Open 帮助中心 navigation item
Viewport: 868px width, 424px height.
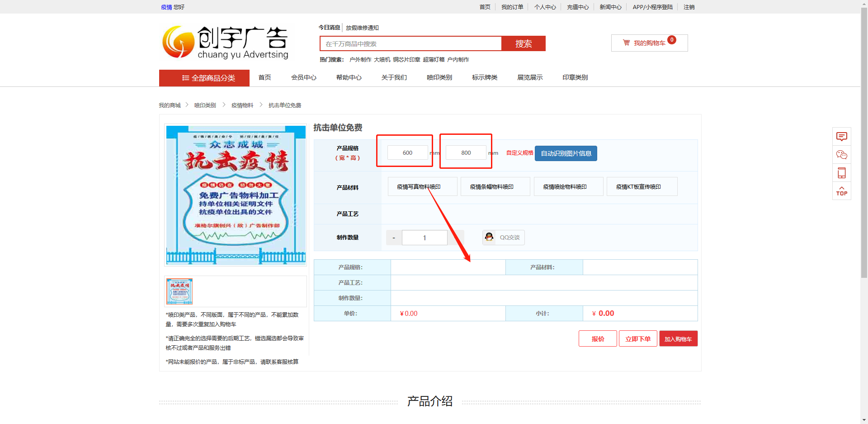[x=349, y=77]
